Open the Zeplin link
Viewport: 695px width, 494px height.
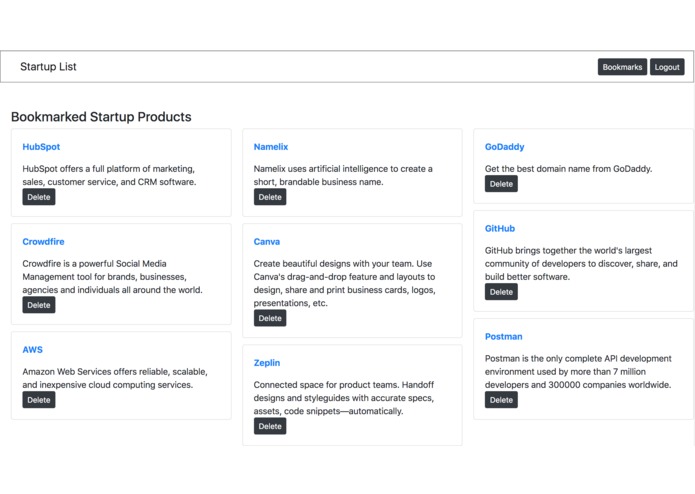(x=267, y=363)
